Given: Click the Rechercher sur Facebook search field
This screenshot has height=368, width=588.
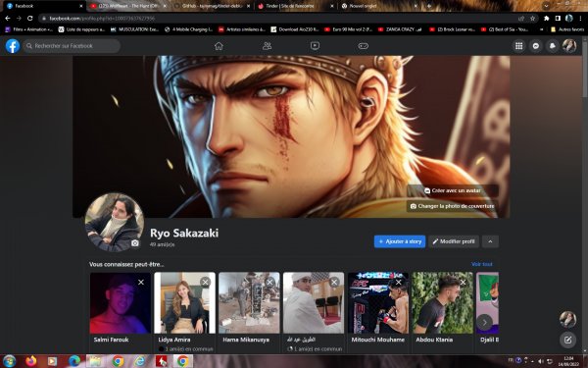Looking at the screenshot, I should coord(72,46).
